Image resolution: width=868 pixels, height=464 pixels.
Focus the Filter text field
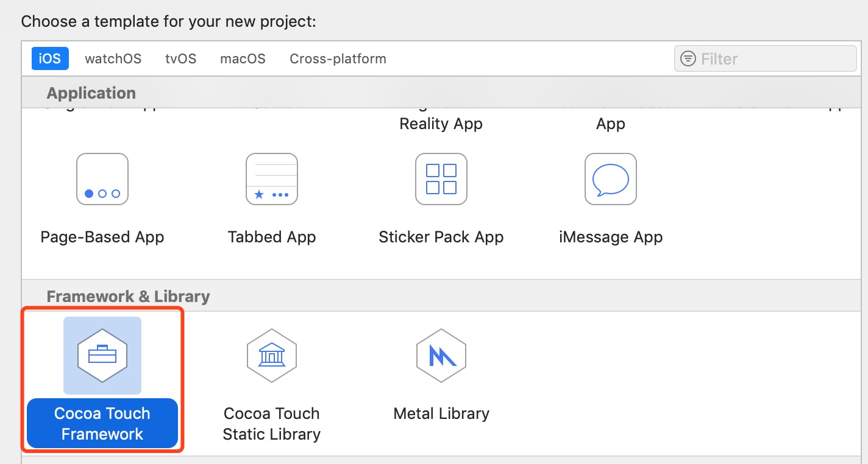[765, 59]
